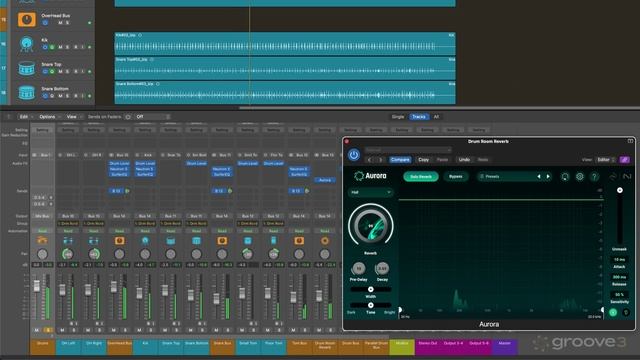Click the Compare button in plugin header
This screenshot has height=360, width=640.
[400, 160]
